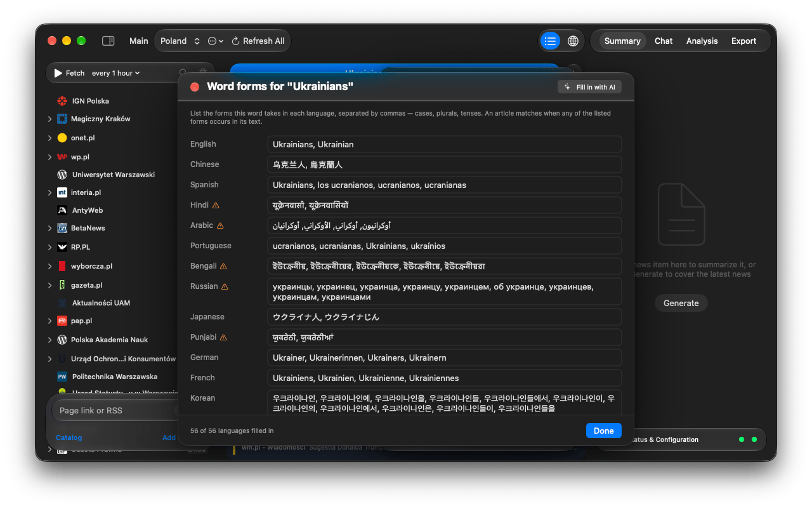Click the warning icon next to Hindi
812x508 pixels.
coord(216,205)
